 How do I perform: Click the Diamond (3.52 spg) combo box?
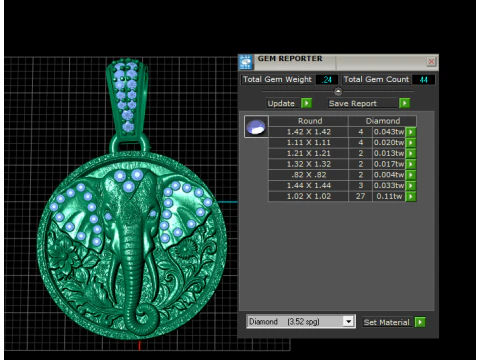(x=301, y=322)
